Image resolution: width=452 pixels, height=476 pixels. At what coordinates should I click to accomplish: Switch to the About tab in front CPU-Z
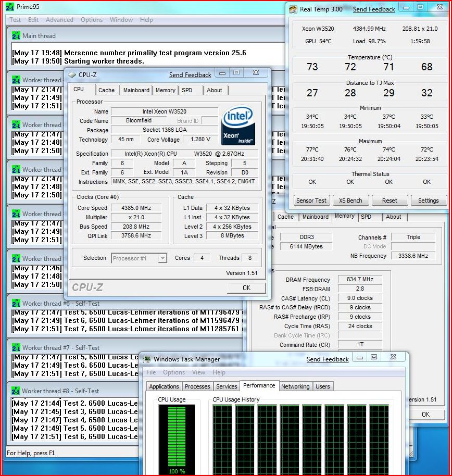215,90
